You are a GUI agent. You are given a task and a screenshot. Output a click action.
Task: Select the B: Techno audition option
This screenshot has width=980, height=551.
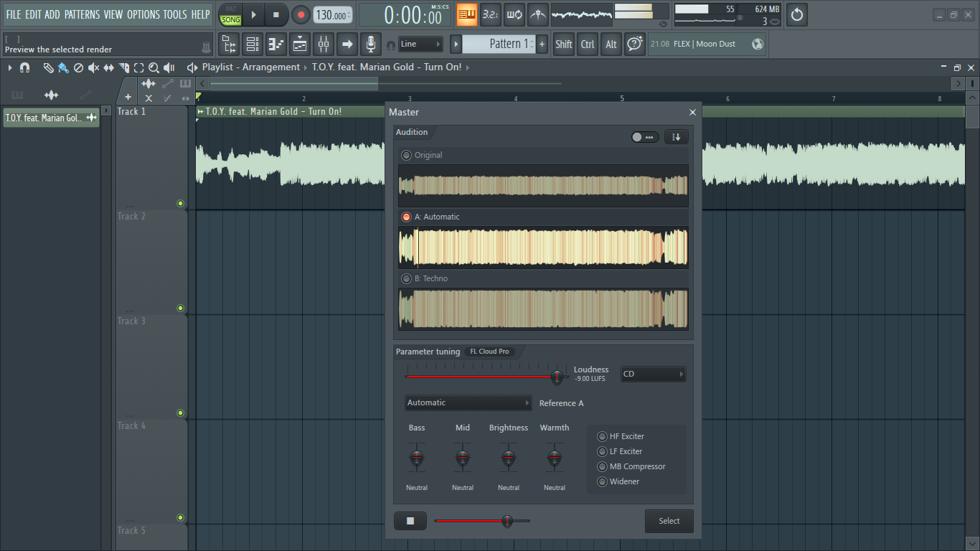click(406, 278)
